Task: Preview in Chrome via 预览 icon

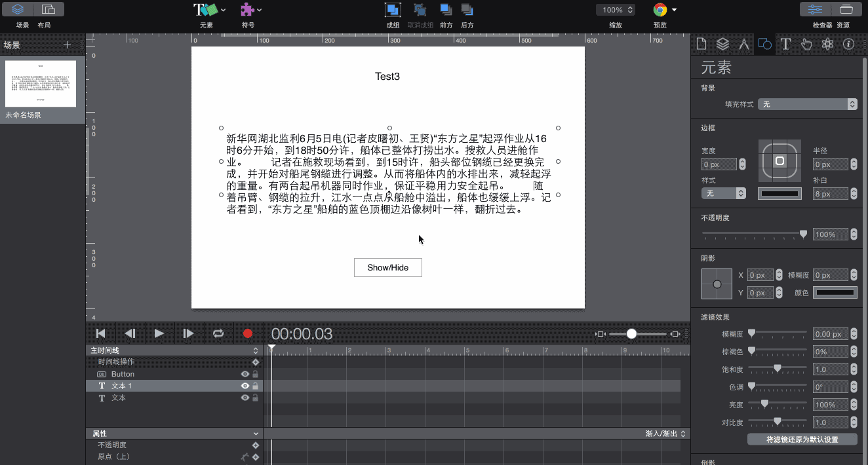Action: (x=660, y=10)
